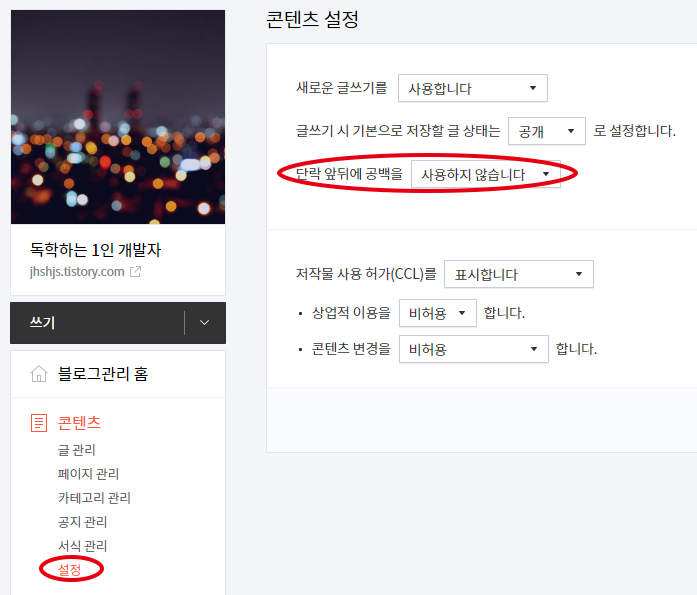
Task: Visit the jhshjs.tistory.com blog link
Action: tap(77, 271)
